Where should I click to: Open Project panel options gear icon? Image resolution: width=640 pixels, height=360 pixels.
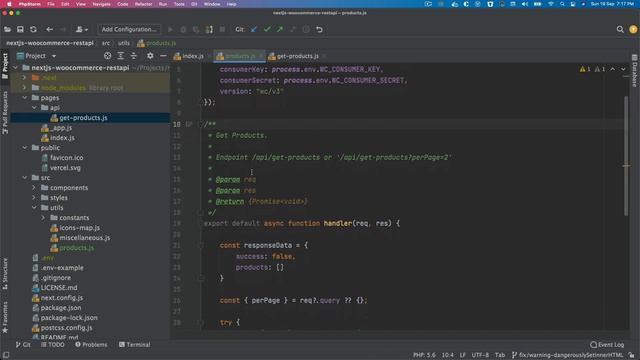[x=150, y=56]
